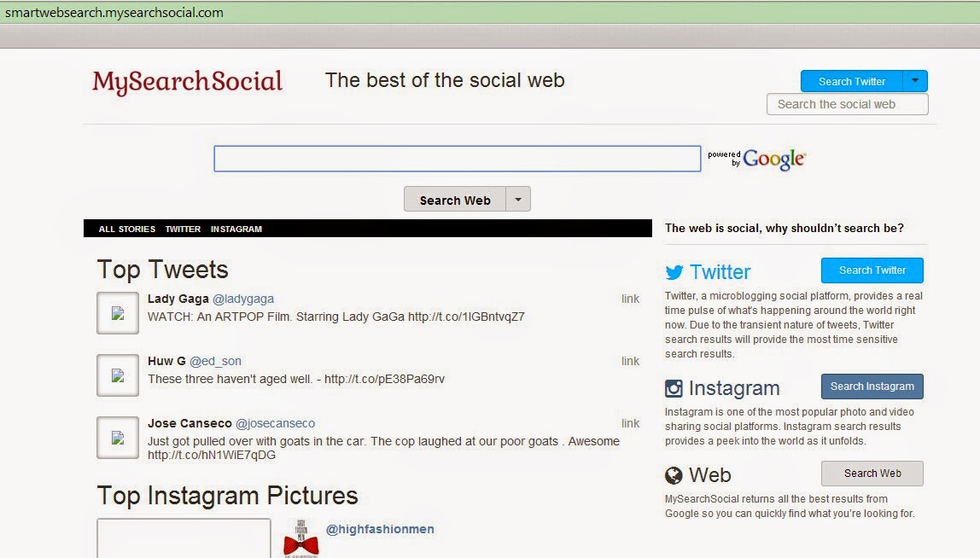
Task: Open the @ladygaga profile link
Action: (243, 299)
